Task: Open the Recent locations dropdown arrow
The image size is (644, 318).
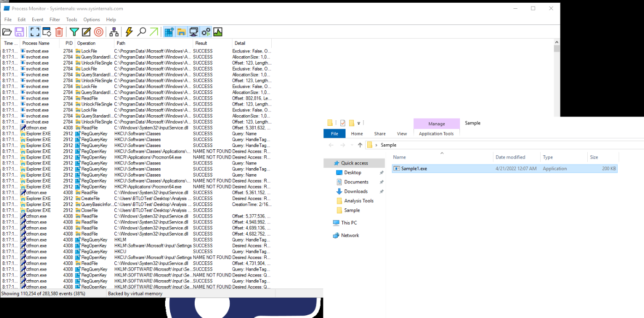Action: pos(352,145)
